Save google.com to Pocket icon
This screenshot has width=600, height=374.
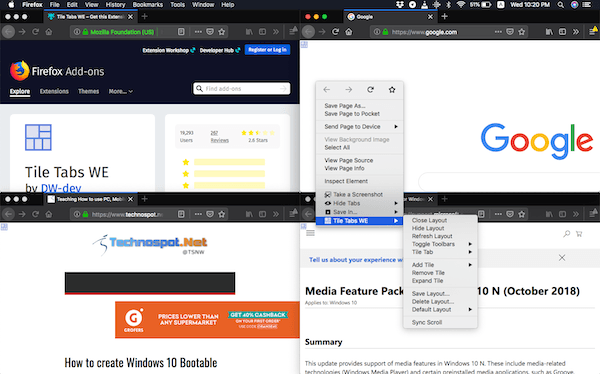pos(510,32)
